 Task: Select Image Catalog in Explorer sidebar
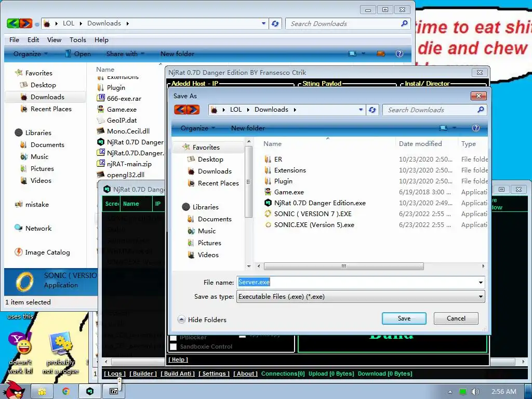point(43,252)
